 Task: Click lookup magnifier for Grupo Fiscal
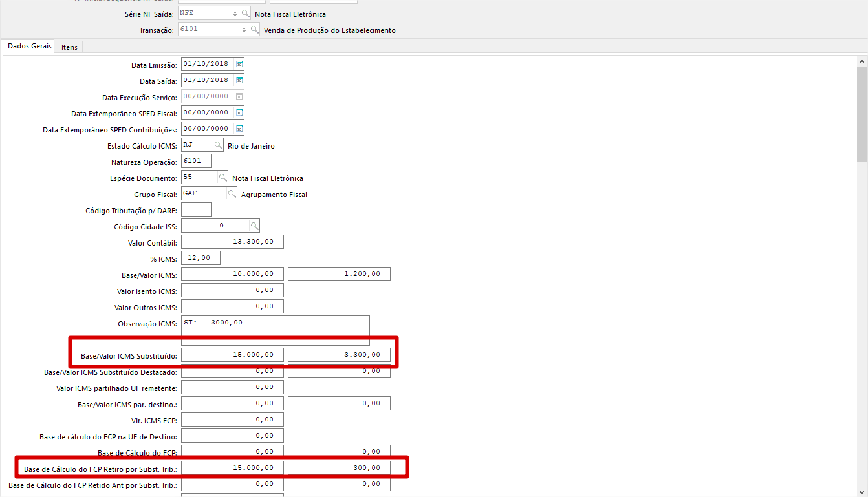tap(232, 194)
